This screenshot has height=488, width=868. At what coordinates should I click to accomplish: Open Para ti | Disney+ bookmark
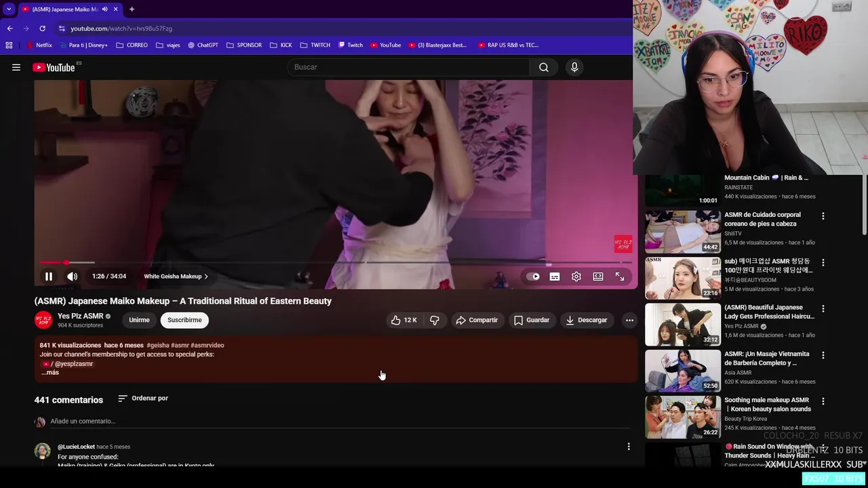[x=84, y=45]
